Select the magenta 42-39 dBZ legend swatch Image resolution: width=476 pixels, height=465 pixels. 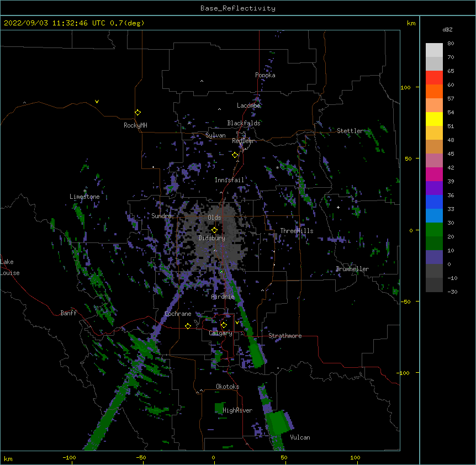[x=434, y=174]
